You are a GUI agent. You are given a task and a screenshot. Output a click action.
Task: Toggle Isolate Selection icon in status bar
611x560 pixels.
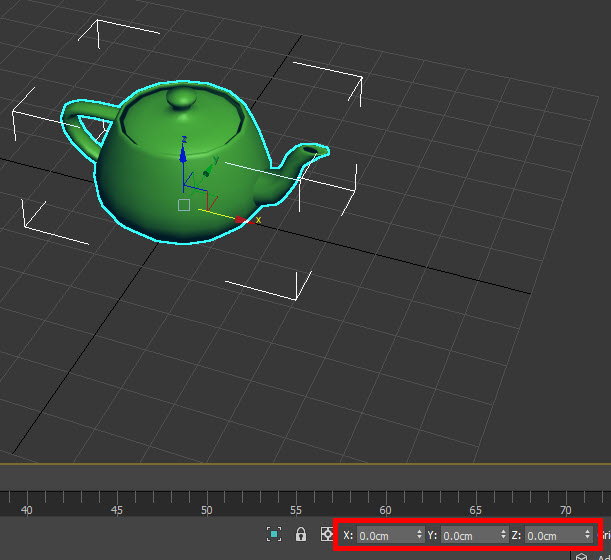274,534
